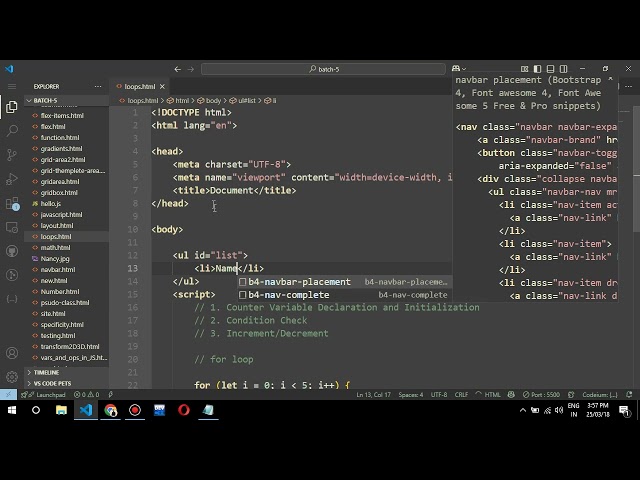The image size is (640, 480).
Task: Toggle the secondary side bar
Action: point(564,69)
